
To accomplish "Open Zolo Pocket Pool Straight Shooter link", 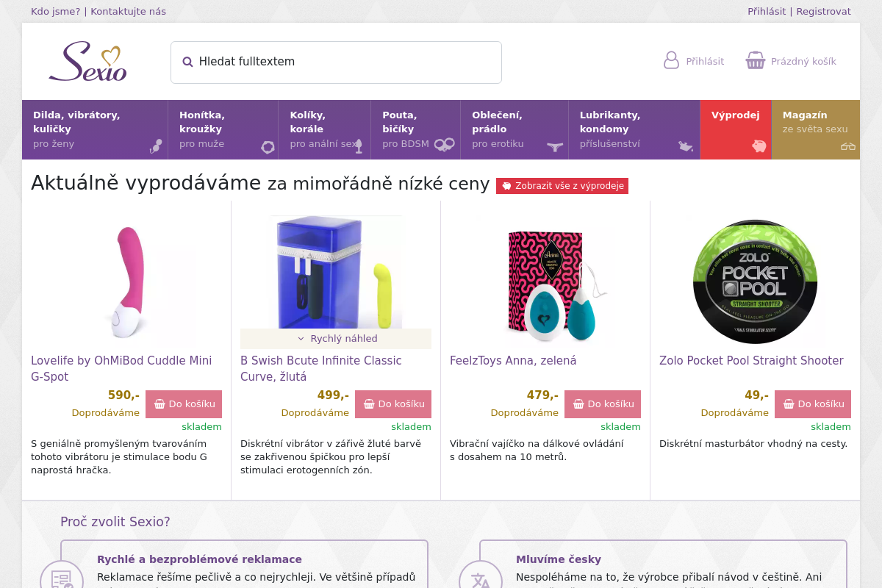I will coord(751,361).
